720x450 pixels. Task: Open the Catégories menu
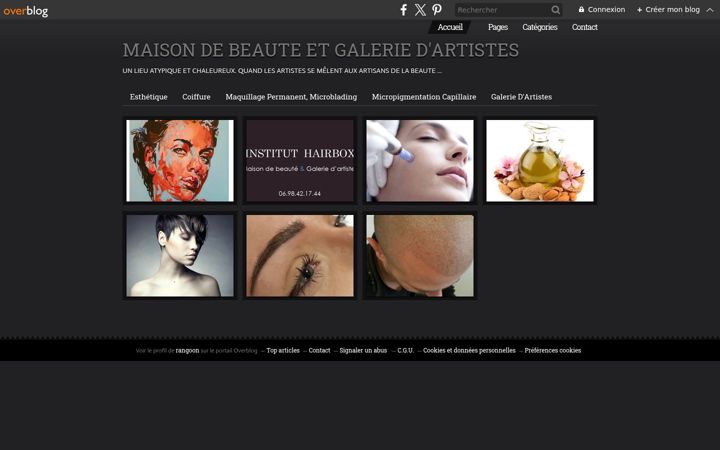click(x=540, y=27)
